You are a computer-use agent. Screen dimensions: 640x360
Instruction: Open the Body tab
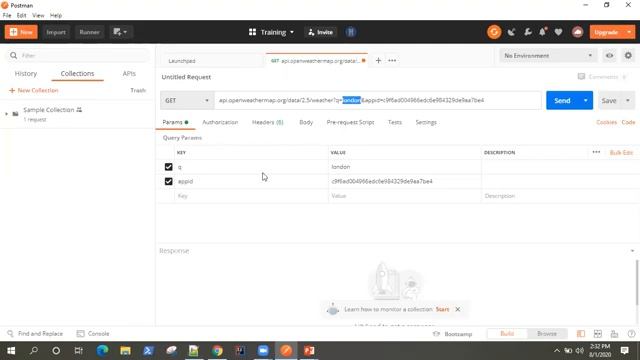pos(306,122)
